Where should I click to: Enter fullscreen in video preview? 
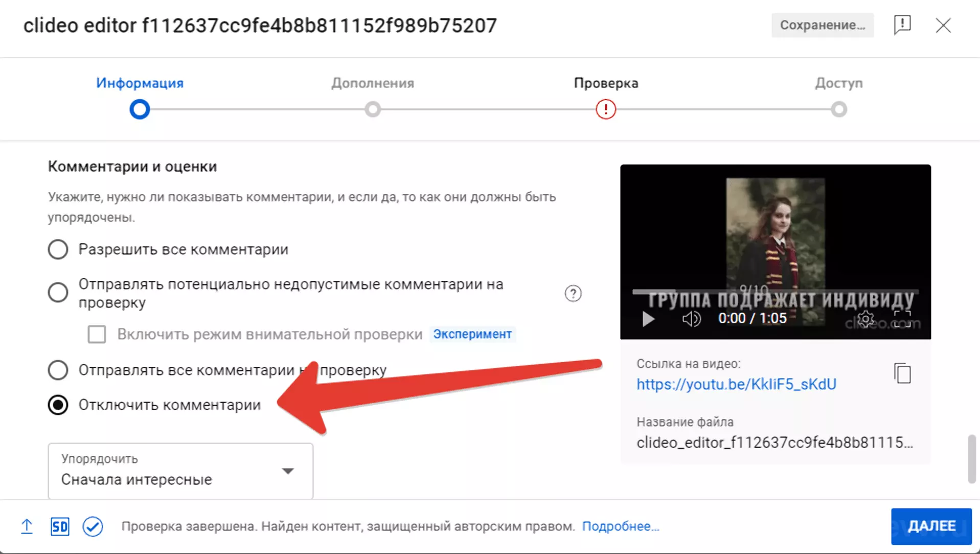pyautogui.click(x=902, y=319)
